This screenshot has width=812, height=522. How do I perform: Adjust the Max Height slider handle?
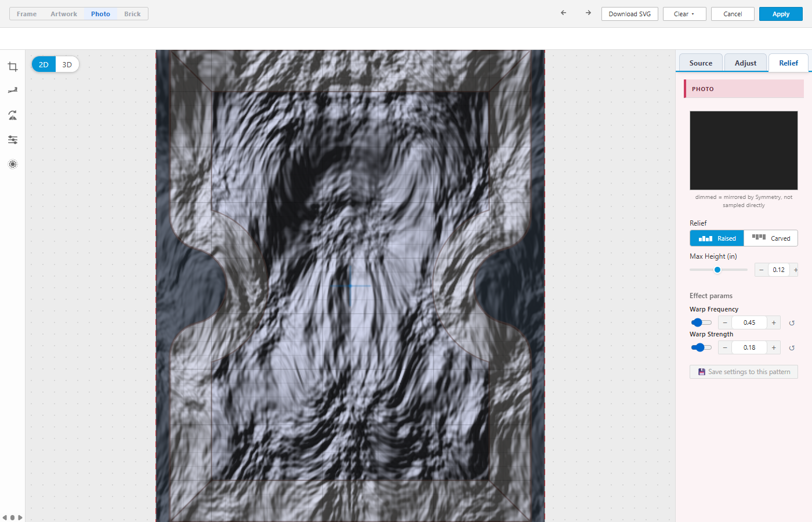[x=717, y=270]
